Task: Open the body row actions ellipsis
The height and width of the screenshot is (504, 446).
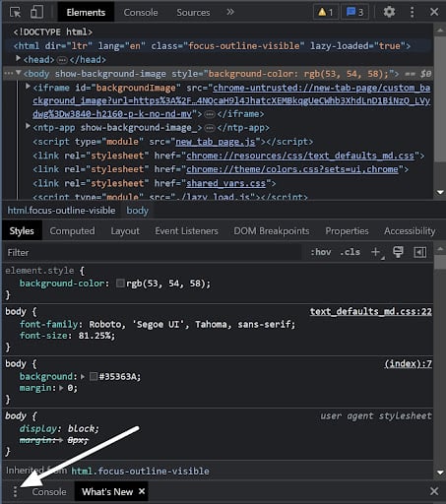Action: 9,73
